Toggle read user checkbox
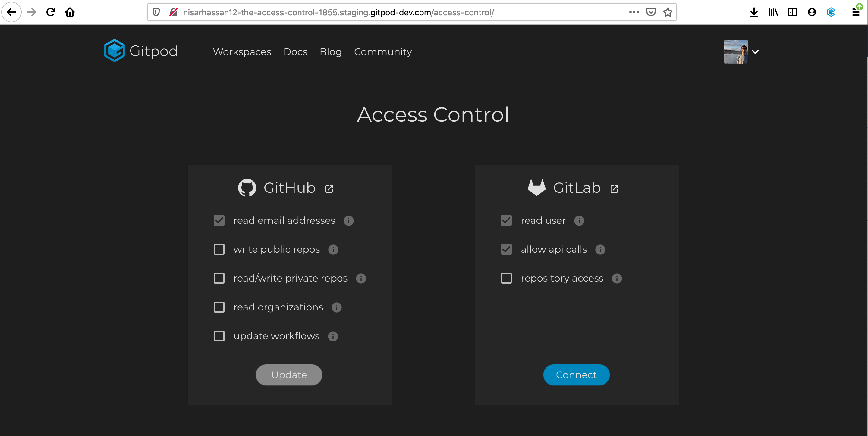Screen dimensions: 868x436 (x=506, y=220)
